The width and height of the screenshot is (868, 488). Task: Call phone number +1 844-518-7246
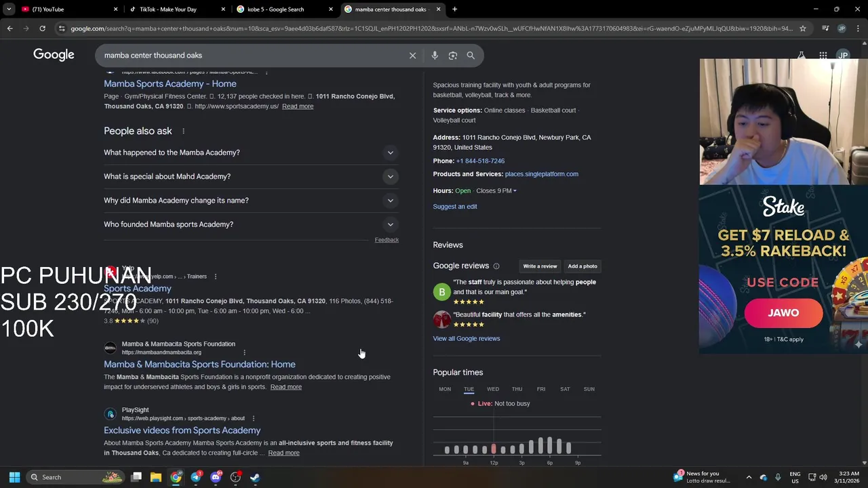(480, 161)
